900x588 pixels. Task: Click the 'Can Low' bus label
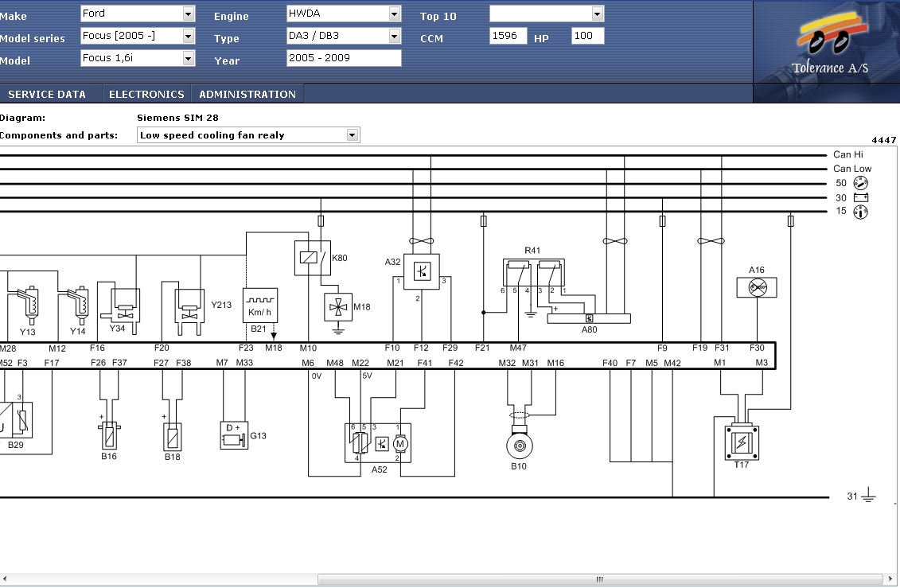click(x=852, y=169)
